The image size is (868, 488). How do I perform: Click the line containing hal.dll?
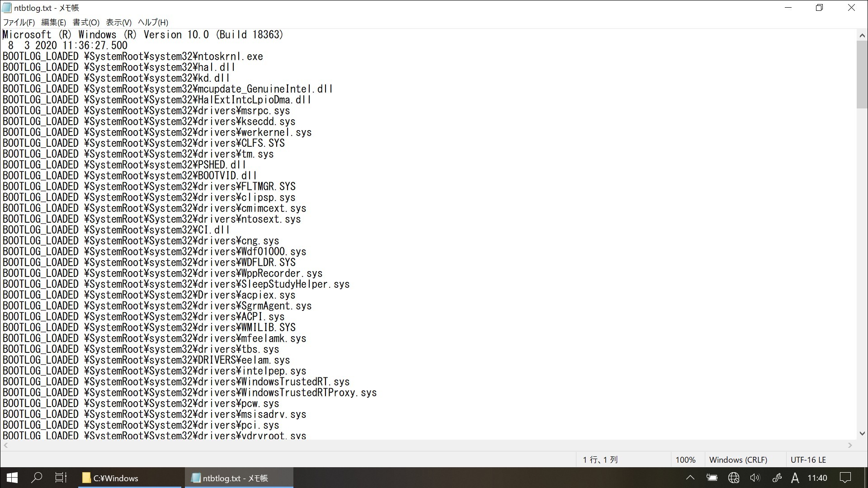[119, 67]
